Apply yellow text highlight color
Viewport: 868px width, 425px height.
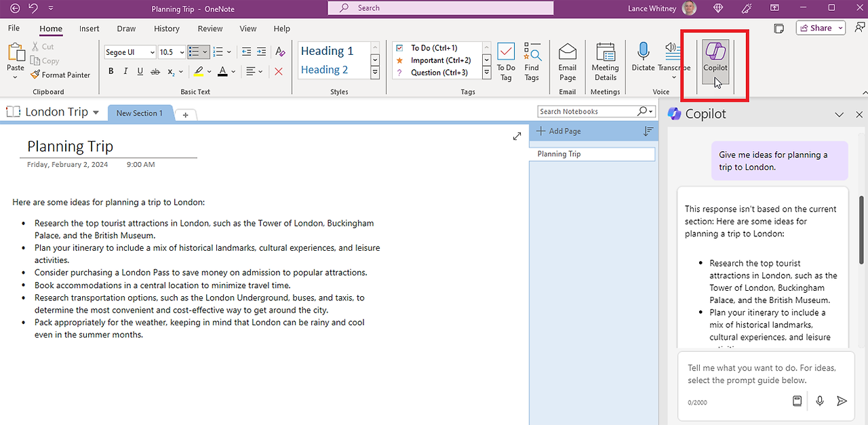[x=198, y=71]
